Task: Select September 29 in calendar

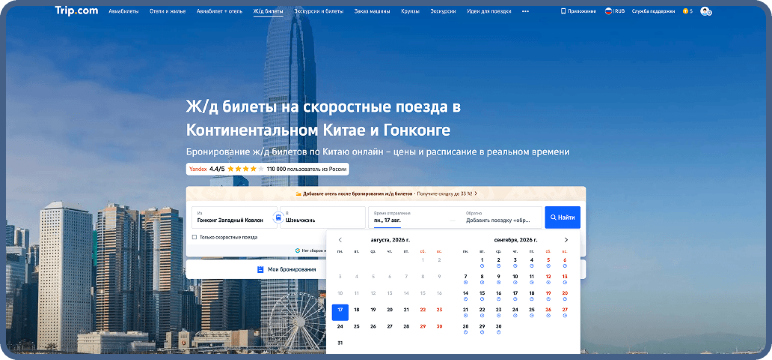Action: (482, 328)
